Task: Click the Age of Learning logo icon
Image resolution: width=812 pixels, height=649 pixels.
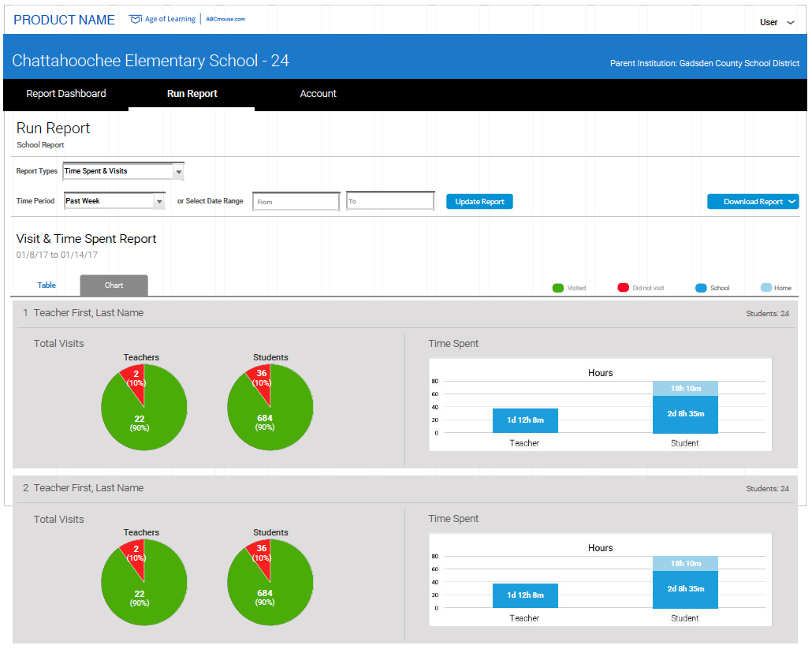Action: point(135,19)
